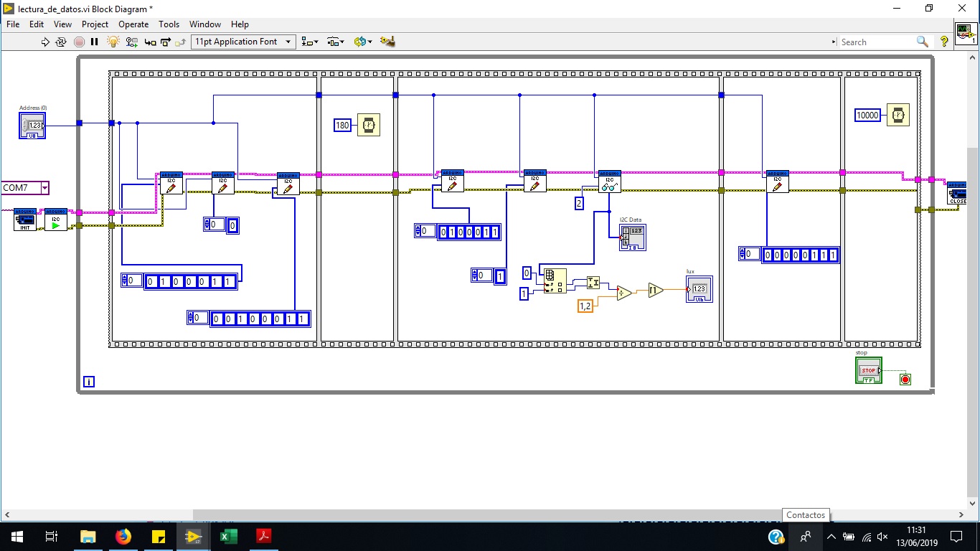Click the I2C Read subVI

tap(610, 182)
